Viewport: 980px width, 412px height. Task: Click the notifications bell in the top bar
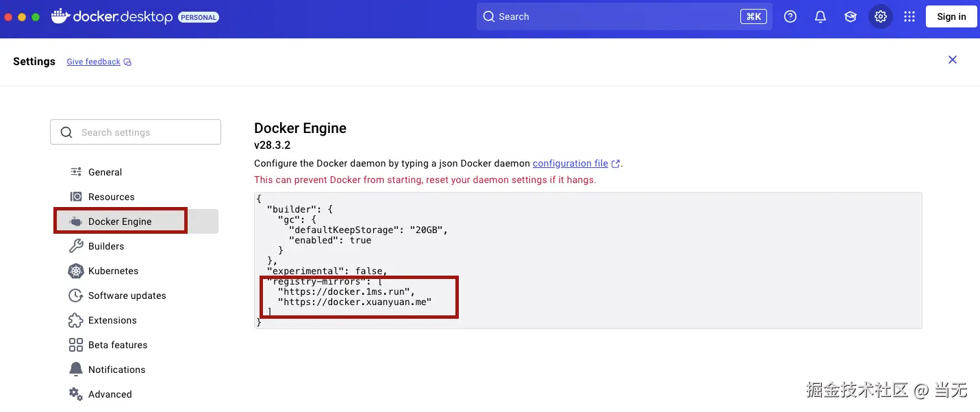(x=820, y=16)
